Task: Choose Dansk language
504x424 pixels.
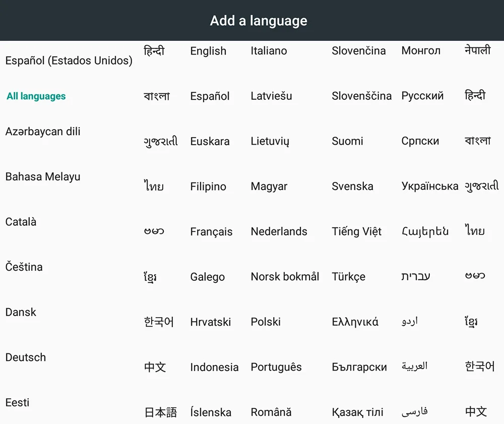Action: pos(21,312)
